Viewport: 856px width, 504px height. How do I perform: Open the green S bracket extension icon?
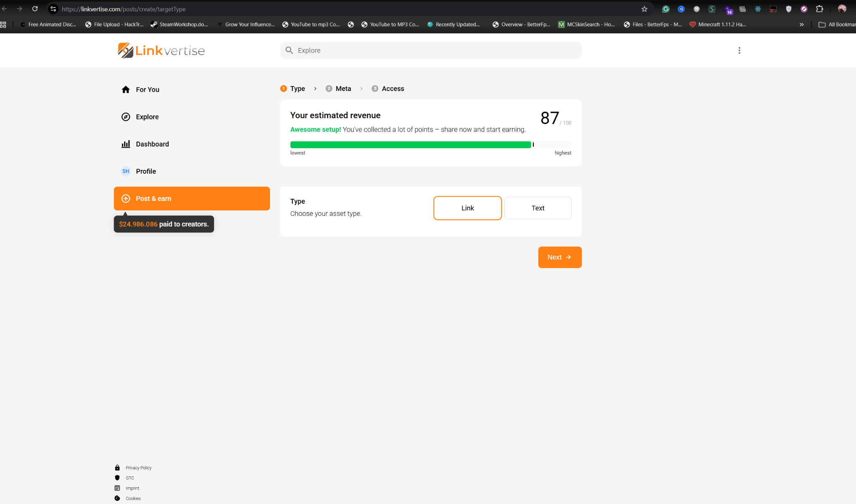pos(712,9)
